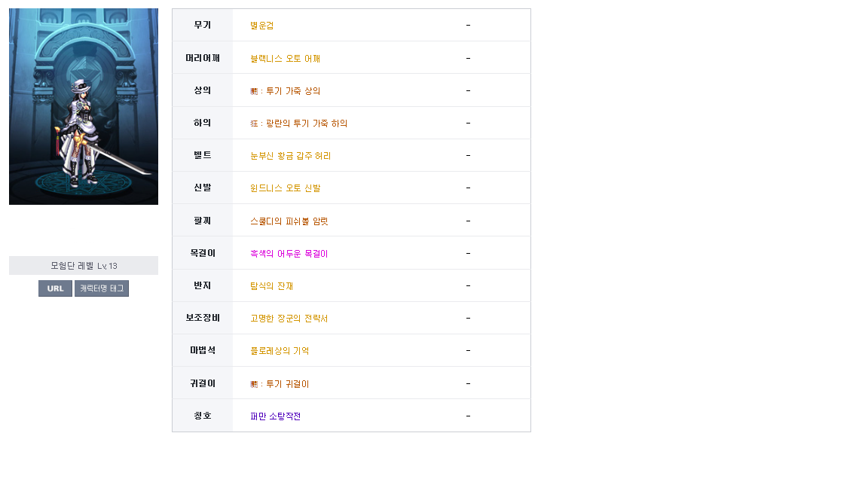The width and height of the screenshot is (868, 488).
Task: Open the 고명한 장군의 전략서 link
Action: pyautogui.click(x=289, y=319)
